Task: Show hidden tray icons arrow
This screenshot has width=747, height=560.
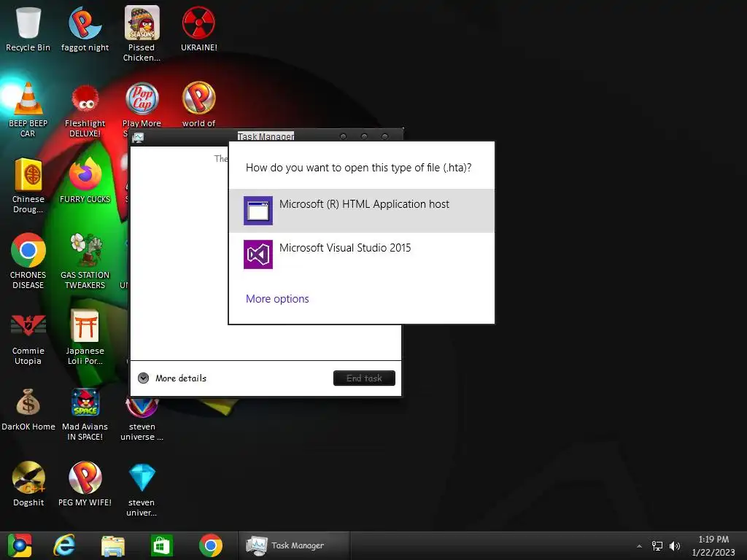Action: tap(639, 546)
